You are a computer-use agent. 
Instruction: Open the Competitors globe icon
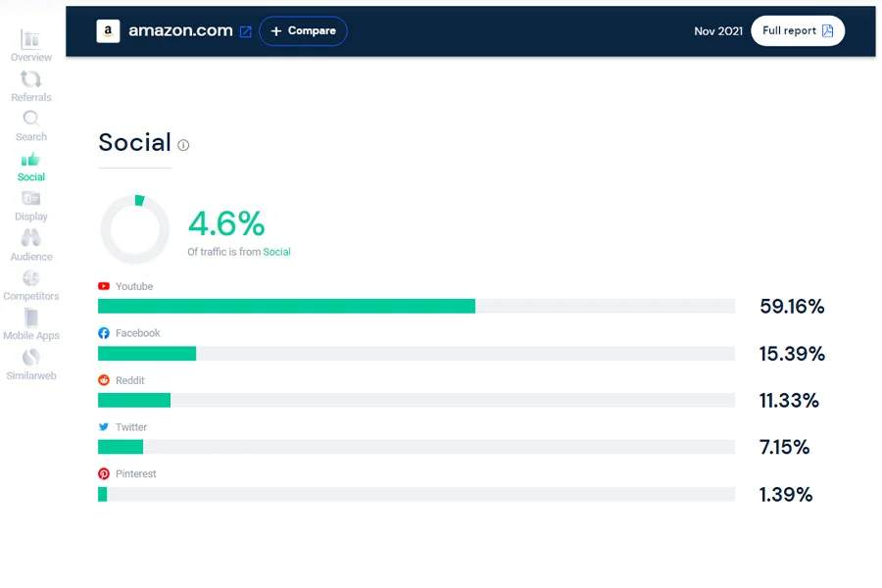click(x=31, y=278)
